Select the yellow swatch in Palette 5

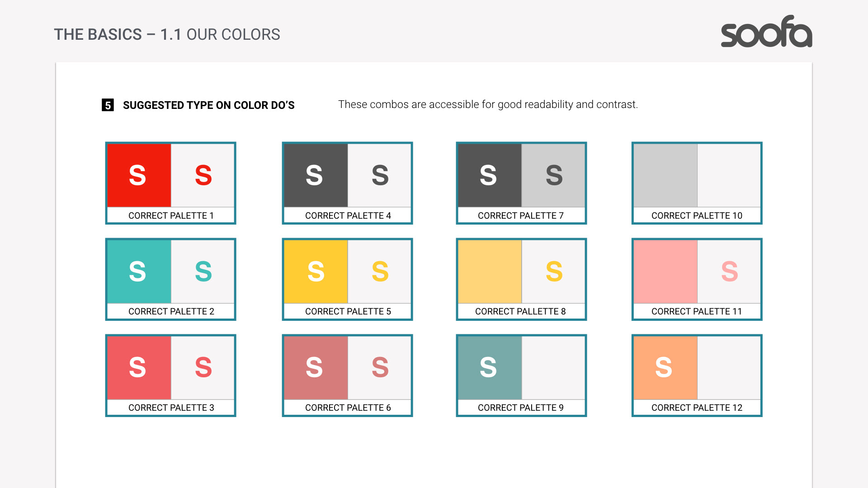pos(316,271)
